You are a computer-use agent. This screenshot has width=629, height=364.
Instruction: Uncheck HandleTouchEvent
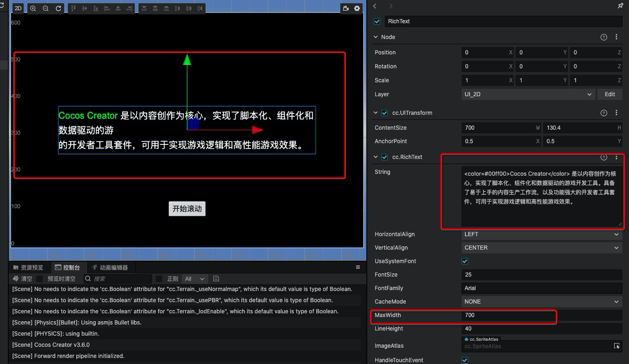pyautogui.click(x=465, y=360)
